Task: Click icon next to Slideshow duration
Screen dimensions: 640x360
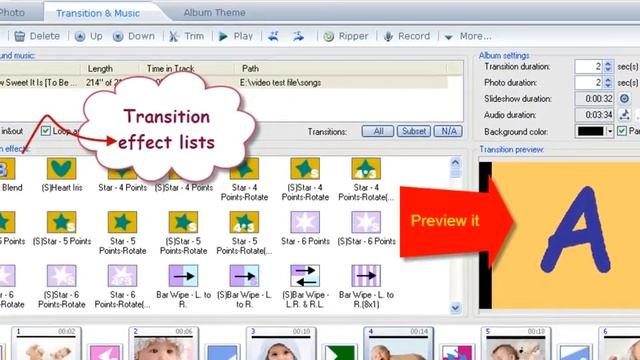Action: pos(624,99)
